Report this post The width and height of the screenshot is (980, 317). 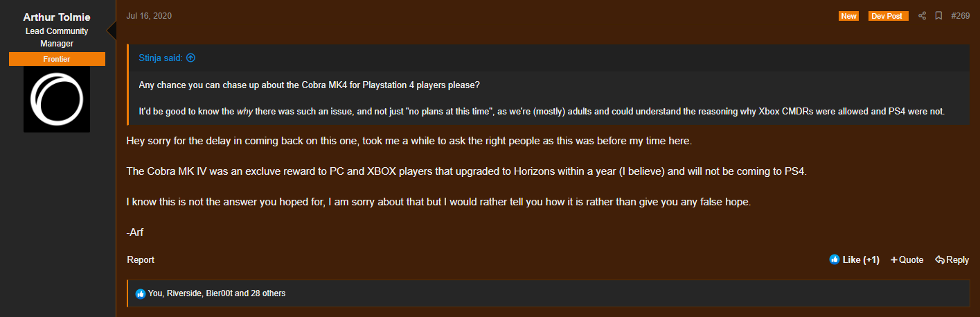[x=141, y=259]
